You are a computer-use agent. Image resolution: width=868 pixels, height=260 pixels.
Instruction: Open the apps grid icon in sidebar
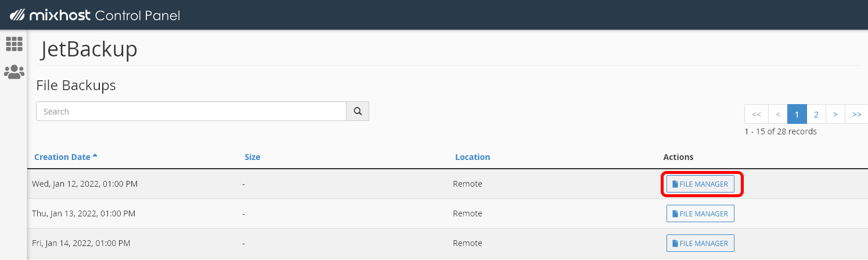(x=14, y=44)
